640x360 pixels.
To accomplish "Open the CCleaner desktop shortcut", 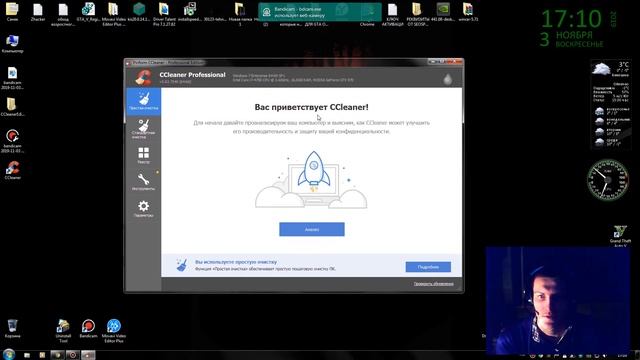I will click(12, 170).
